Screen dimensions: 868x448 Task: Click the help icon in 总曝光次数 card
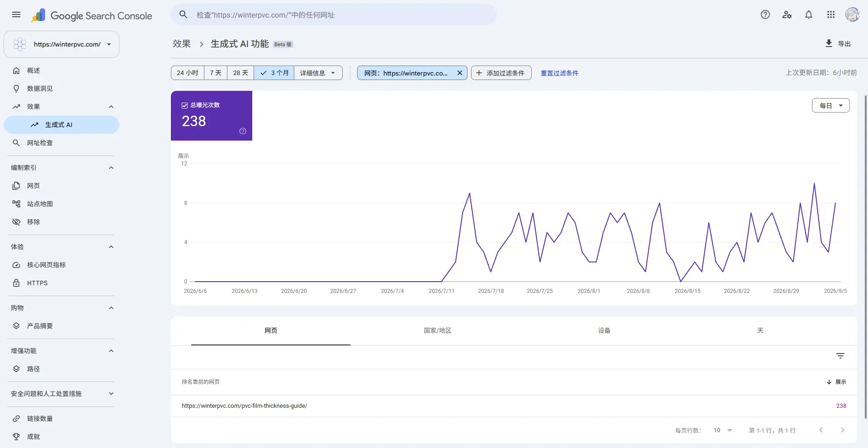pos(243,131)
